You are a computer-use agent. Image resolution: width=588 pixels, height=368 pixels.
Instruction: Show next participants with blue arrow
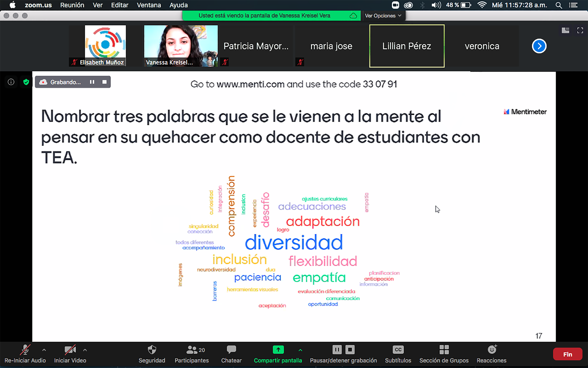coord(539,46)
